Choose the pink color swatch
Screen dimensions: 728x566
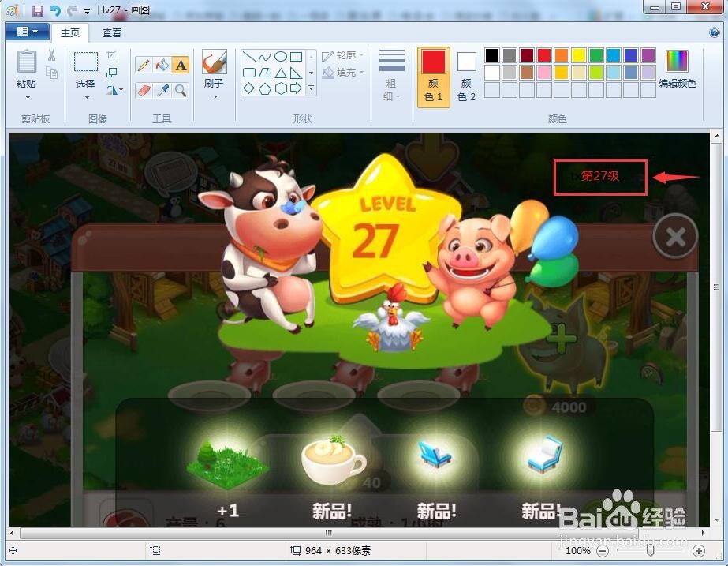pyautogui.click(x=543, y=73)
